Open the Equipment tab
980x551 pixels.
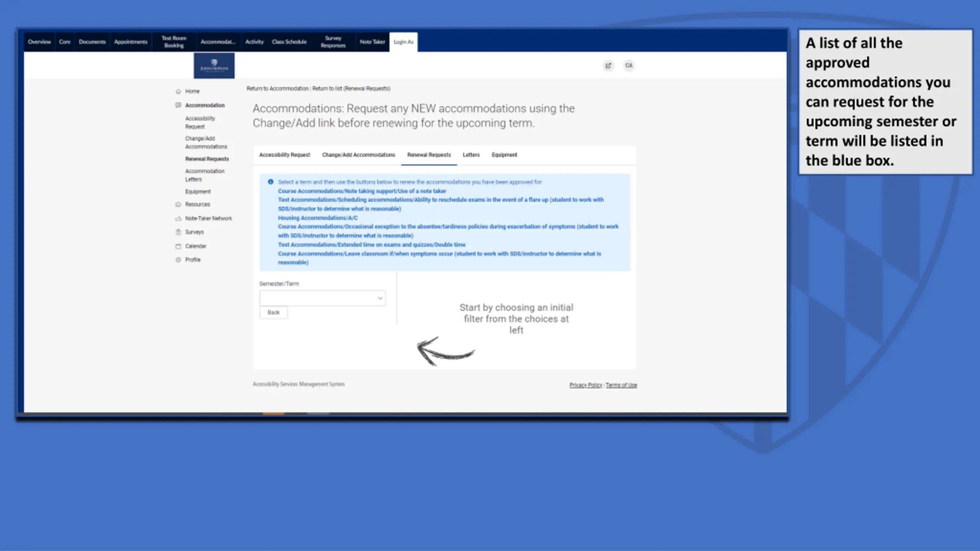[504, 155]
